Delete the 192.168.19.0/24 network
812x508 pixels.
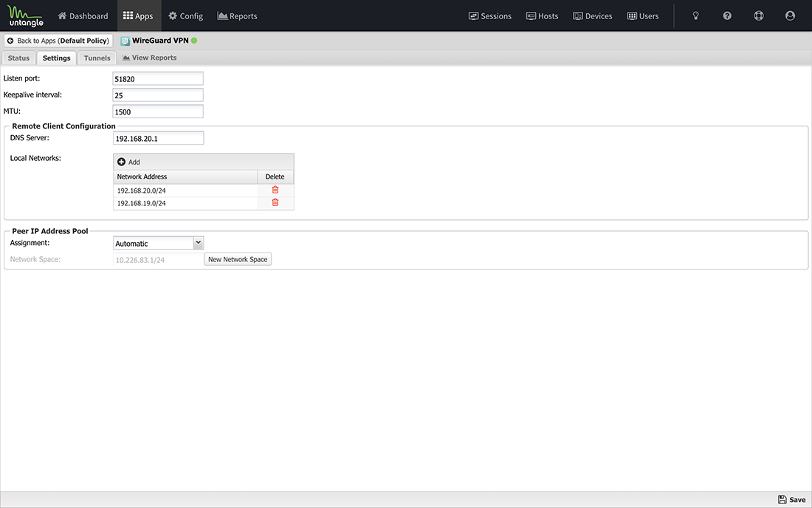(275, 202)
